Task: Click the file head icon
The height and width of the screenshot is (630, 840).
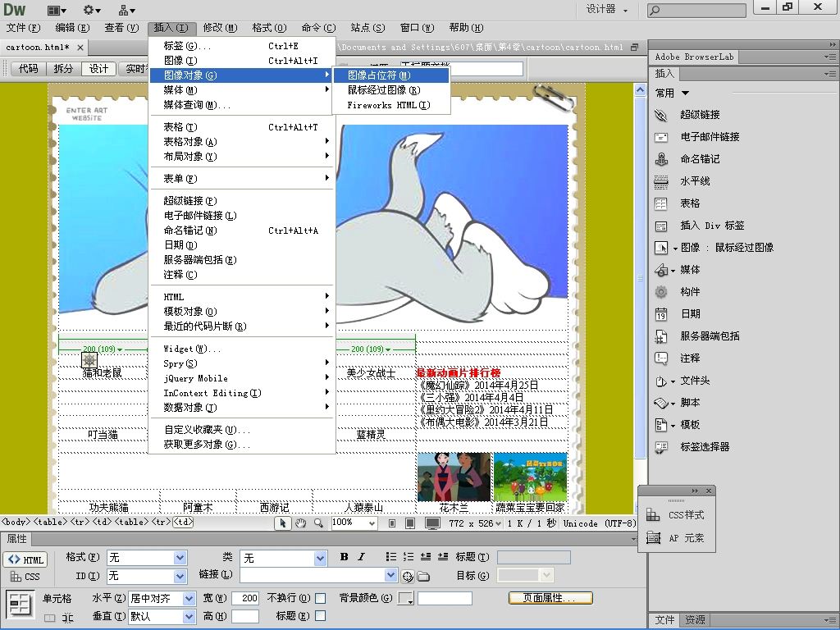Action: coord(661,381)
